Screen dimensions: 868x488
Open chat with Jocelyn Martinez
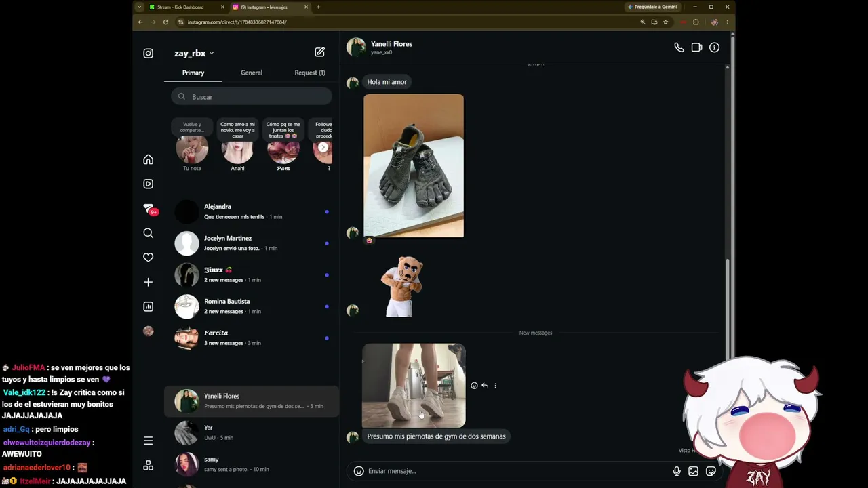coord(252,243)
